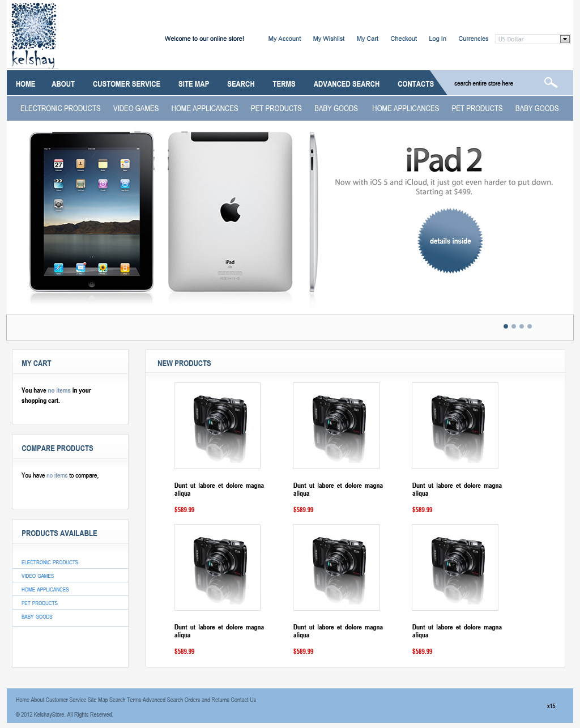
Task: Open the first camera product thumbnail
Action: [x=217, y=425]
